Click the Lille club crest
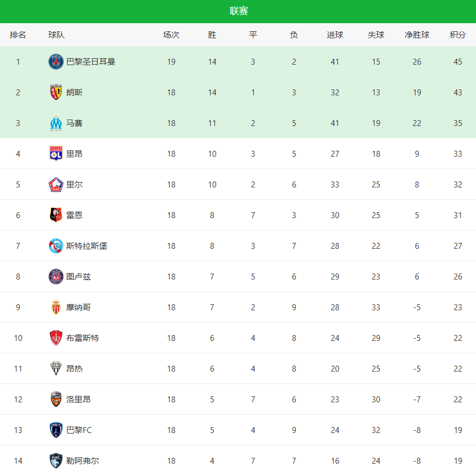Screen dimensions: 476x475 (56, 185)
